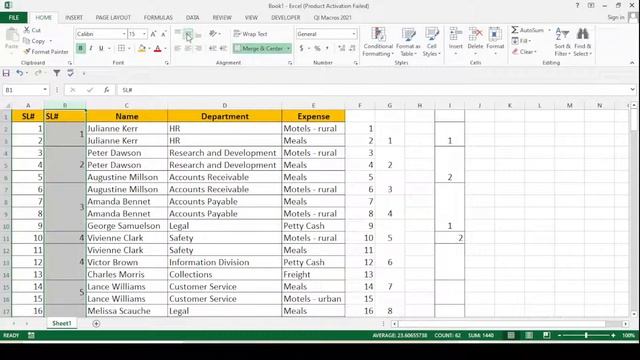640x360 pixels.
Task: Open the FILE tab
Action: (13, 18)
